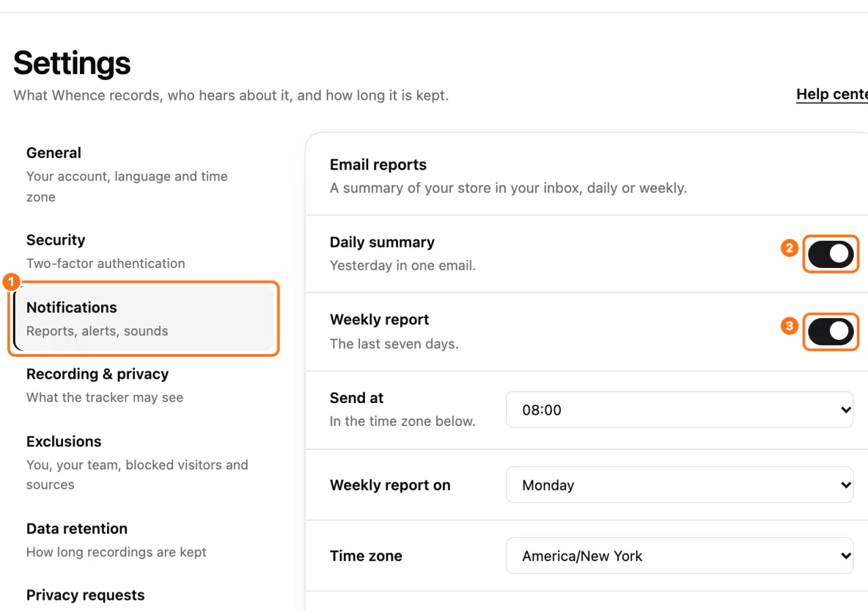Click the 'What Whence records' subtitle
Image resolution: width=868 pixels, height=610 pixels.
(231, 96)
